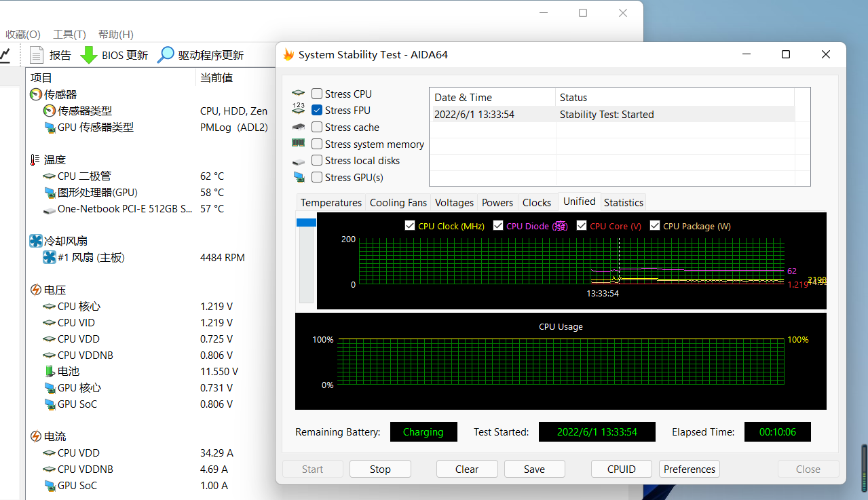Enable the Stress local disks checkbox
868x500 pixels.
317,160
